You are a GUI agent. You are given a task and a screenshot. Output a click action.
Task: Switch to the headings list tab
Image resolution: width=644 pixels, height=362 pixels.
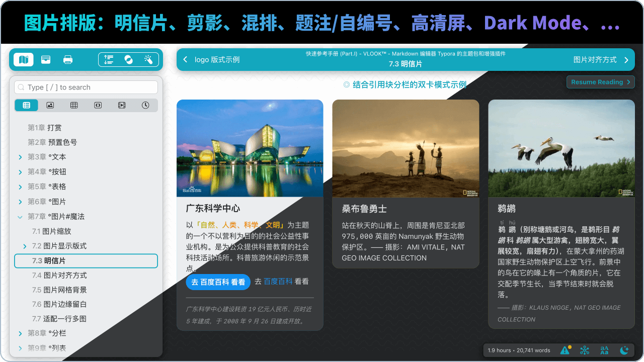click(x=26, y=105)
